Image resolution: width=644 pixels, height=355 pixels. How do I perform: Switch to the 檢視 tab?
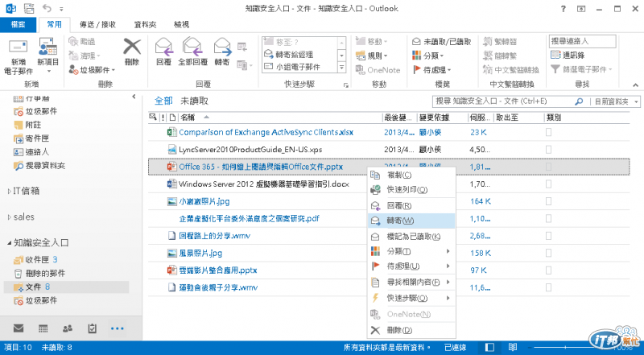(182, 25)
